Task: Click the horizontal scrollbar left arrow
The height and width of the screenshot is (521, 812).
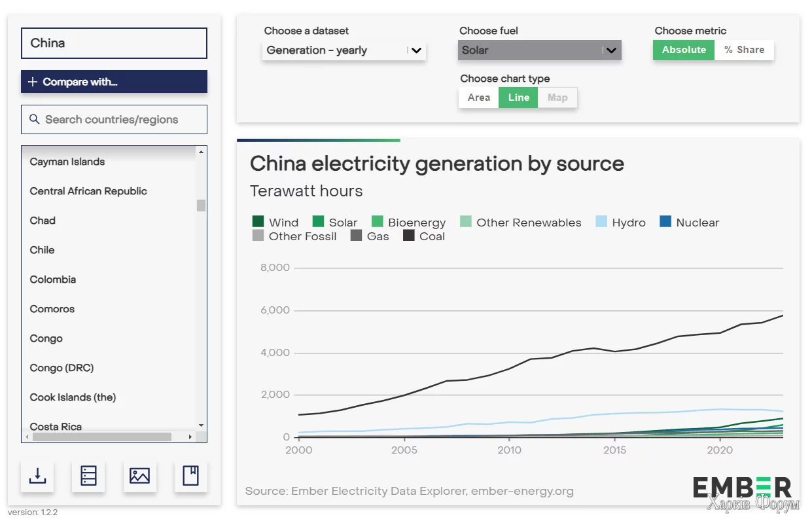Action: [26, 437]
